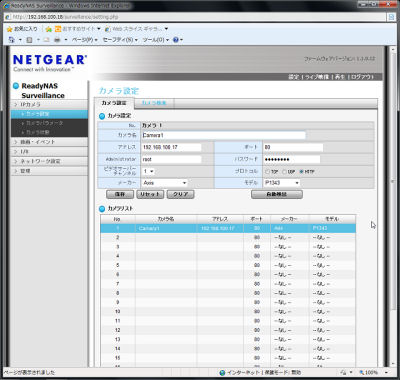Click the add-to-favorites-bar star icon

coord(49,29)
